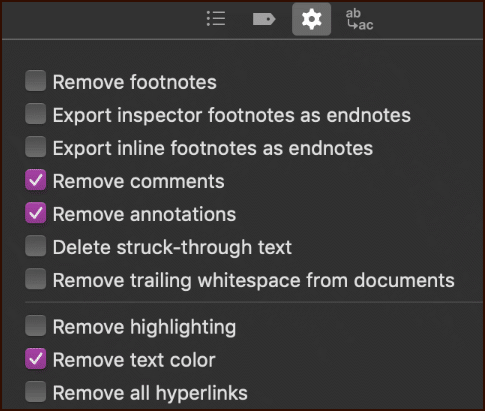Switch to the tag-shaped metadata tab
The image size is (485, 411).
click(x=264, y=19)
